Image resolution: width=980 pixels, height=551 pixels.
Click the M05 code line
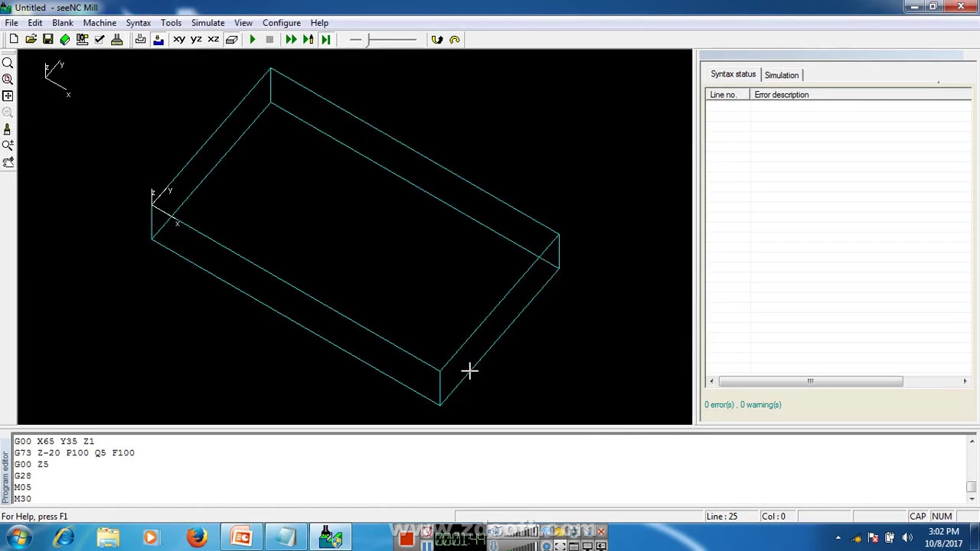click(x=22, y=487)
